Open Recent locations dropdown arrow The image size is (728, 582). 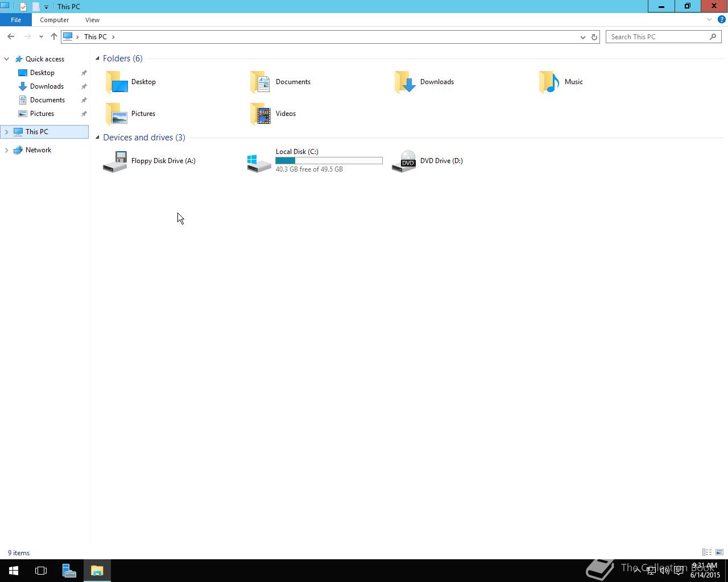(x=41, y=37)
